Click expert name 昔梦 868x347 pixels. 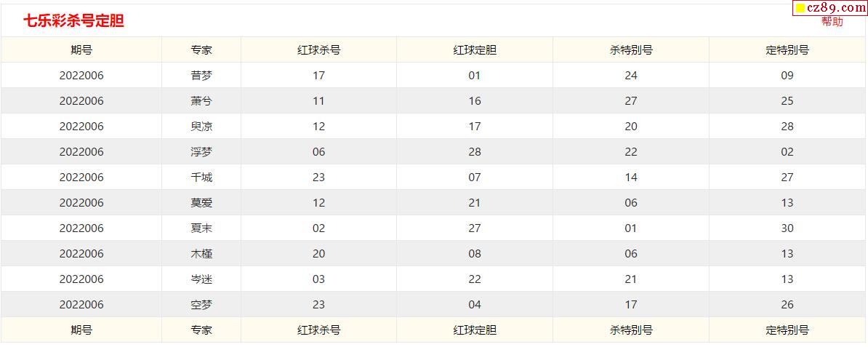(201, 76)
